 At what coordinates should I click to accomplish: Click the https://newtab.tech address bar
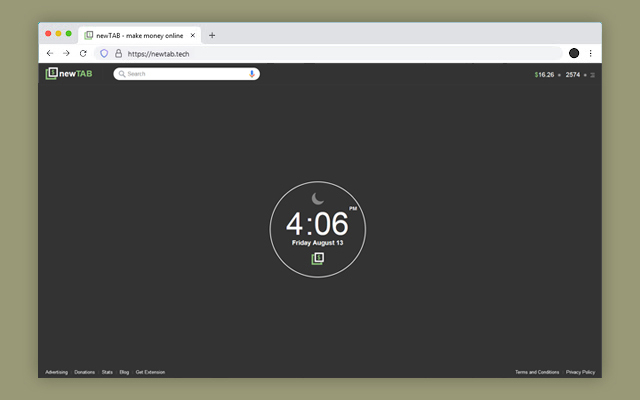[329, 53]
